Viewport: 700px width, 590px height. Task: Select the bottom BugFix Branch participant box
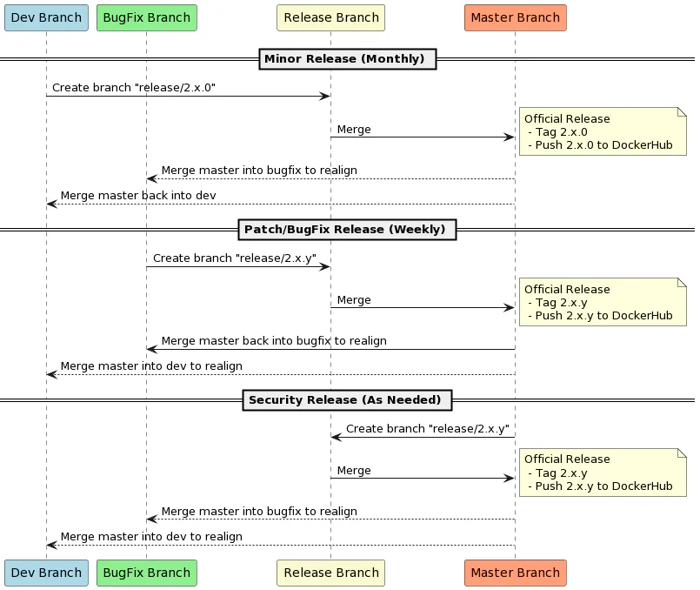point(146,573)
